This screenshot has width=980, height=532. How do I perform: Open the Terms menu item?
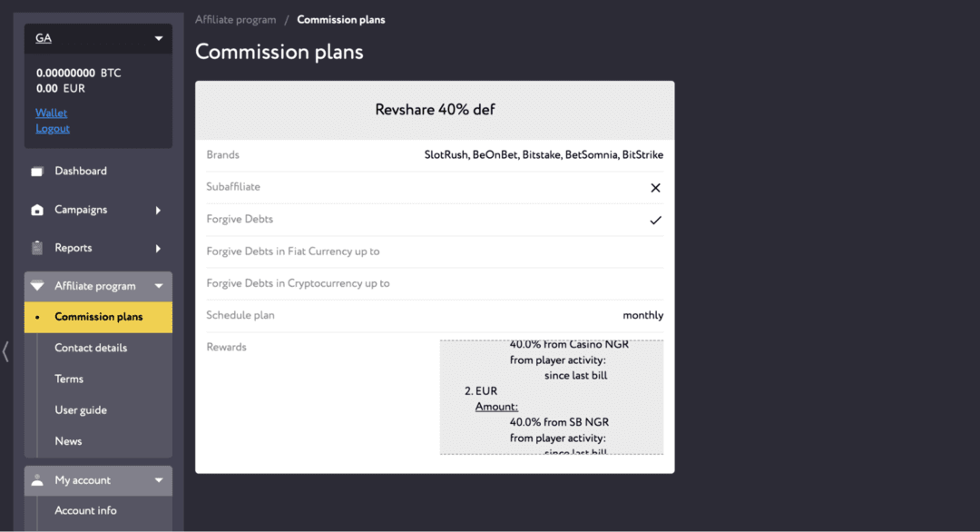point(69,379)
